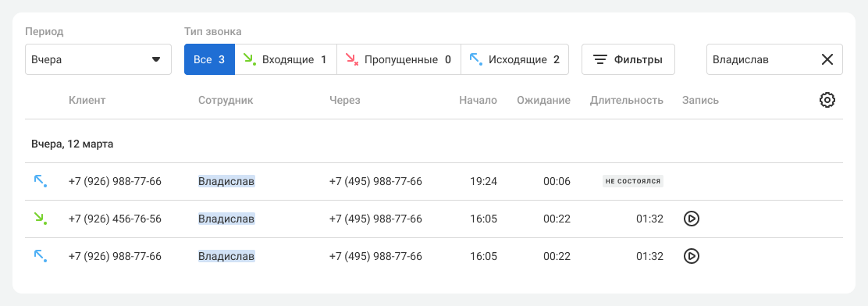This screenshot has width=868, height=306.
Task: Click green incoming arrow icon in second row
Action: pos(40,219)
